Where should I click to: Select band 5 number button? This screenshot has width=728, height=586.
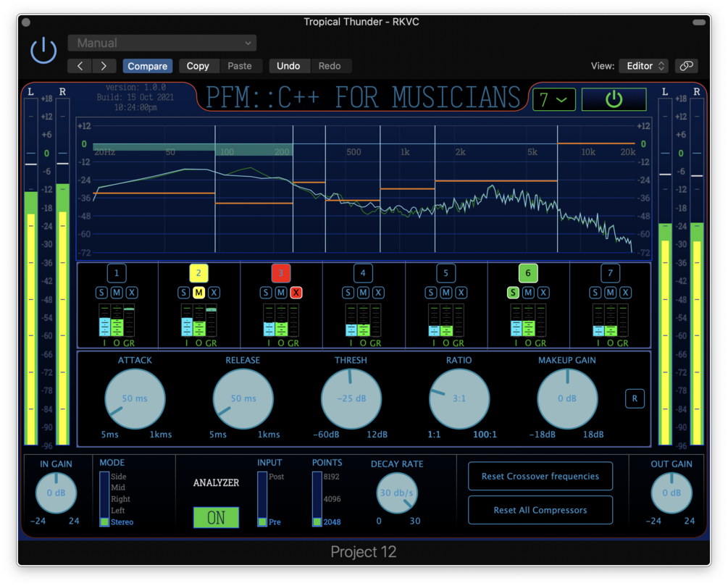point(445,273)
